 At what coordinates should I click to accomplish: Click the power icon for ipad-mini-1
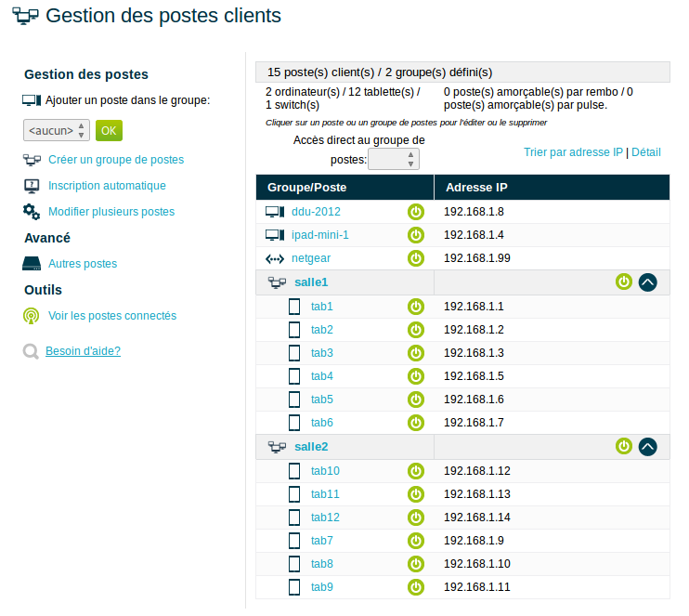click(x=416, y=235)
